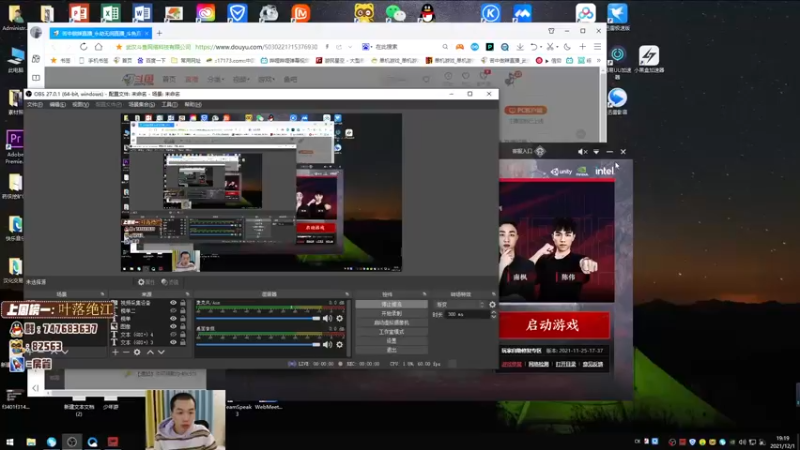Open WeChat from the top shortcut row
Screen dimensions: 800x450
395,13
